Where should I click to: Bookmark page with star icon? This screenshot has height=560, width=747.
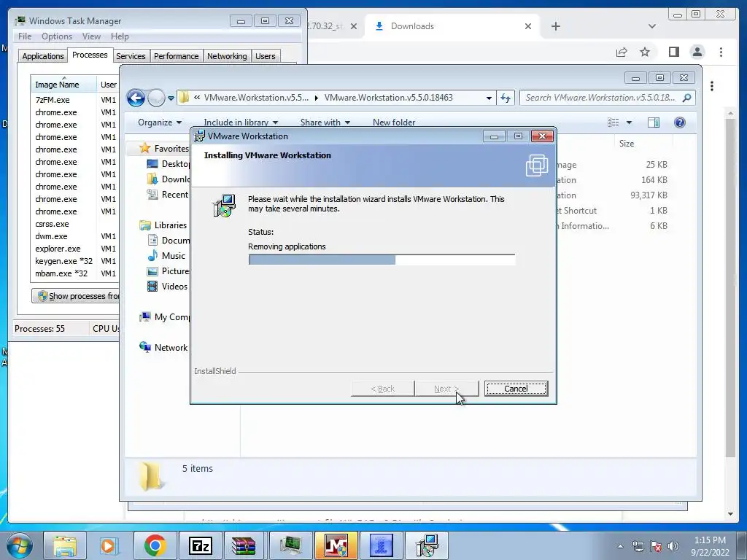click(x=645, y=52)
